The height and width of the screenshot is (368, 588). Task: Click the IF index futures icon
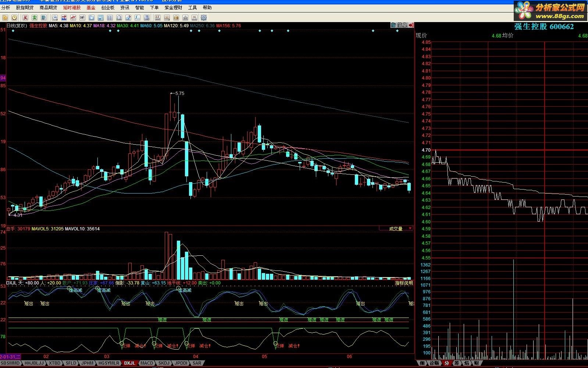click(158, 18)
